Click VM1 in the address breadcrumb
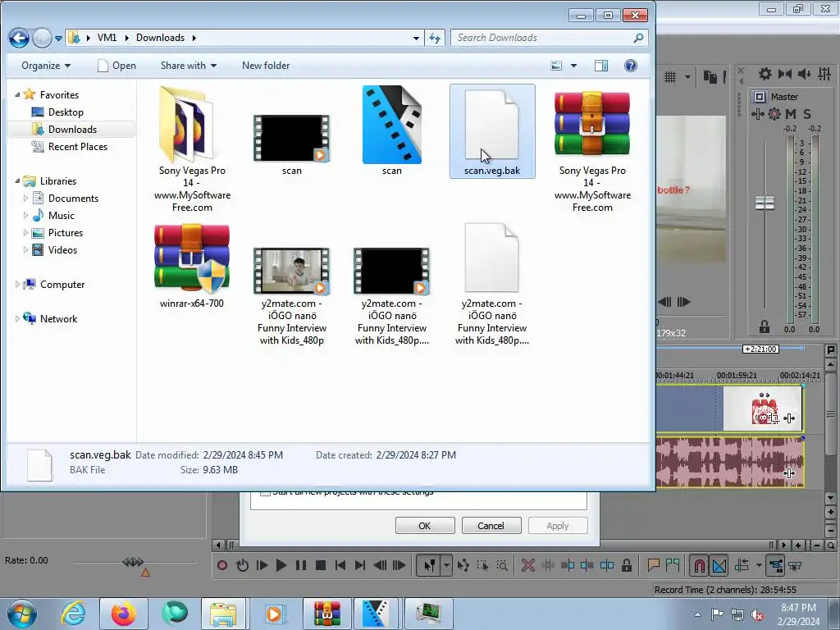The image size is (840, 630). 107,38
